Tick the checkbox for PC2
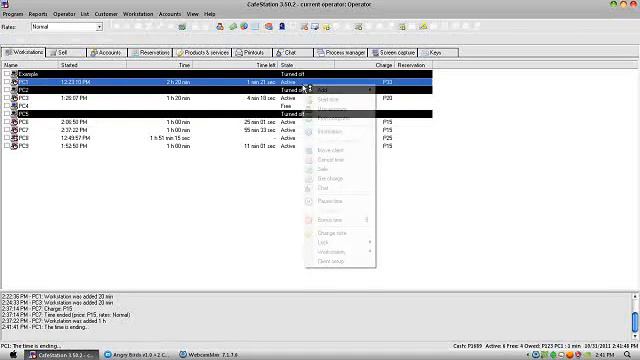 pyautogui.click(x=7, y=90)
